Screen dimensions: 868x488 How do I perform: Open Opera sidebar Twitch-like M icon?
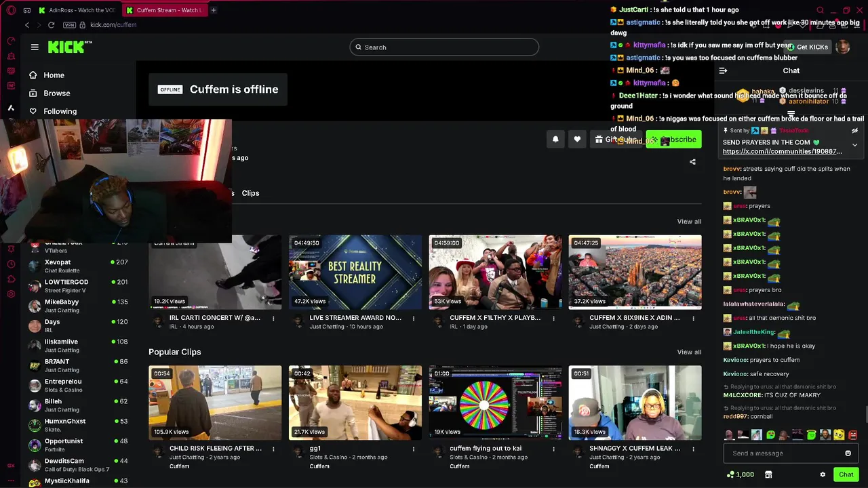[x=11, y=85]
